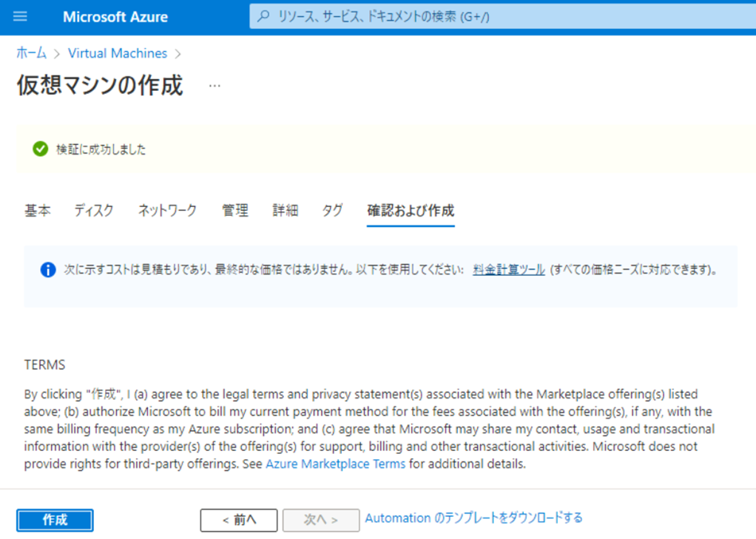
Task: Open Virtual Machines breadcrumb
Action: [117, 53]
